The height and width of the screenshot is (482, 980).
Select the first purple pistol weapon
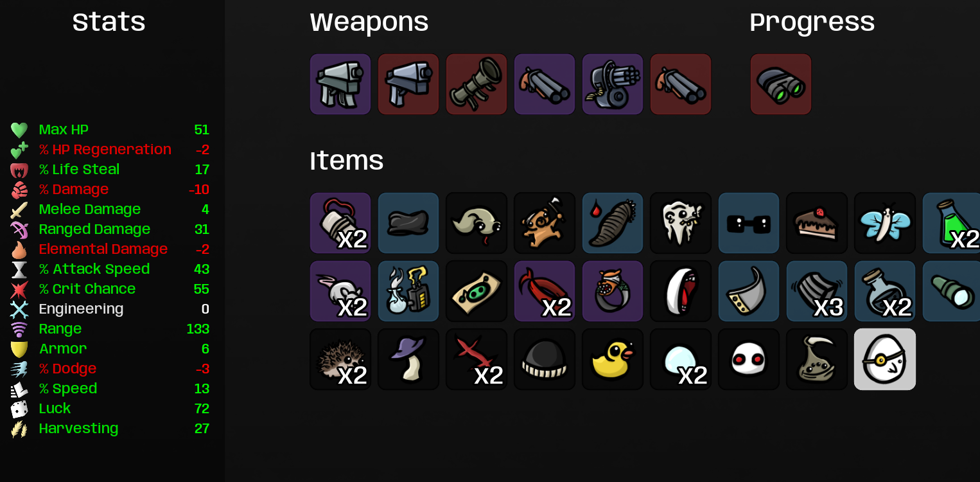point(340,84)
